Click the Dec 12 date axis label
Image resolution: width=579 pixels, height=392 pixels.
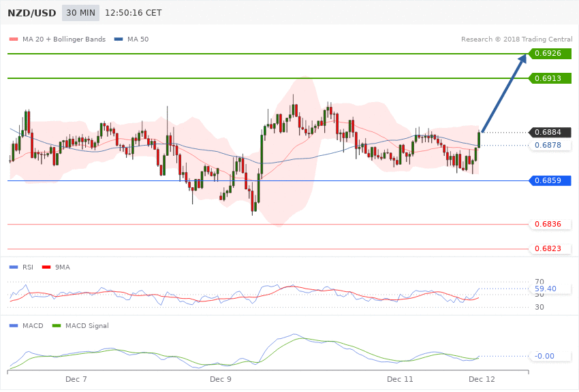[482, 380]
